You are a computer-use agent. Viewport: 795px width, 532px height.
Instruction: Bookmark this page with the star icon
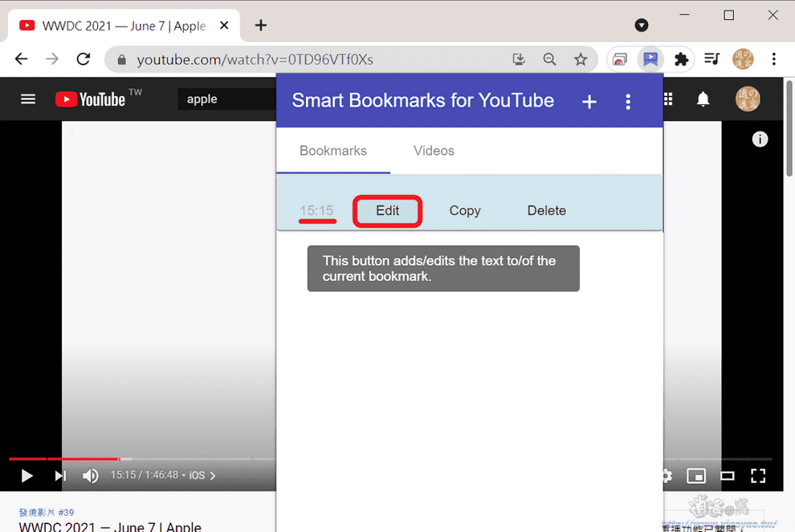(580, 59)
